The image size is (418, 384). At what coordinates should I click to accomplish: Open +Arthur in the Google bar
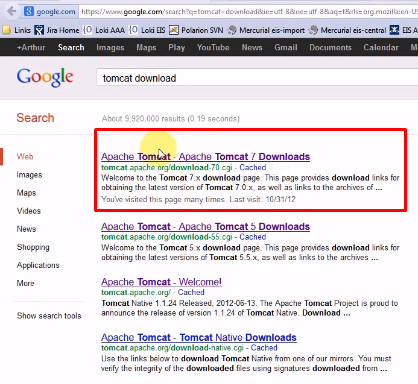tap(31, 47)
